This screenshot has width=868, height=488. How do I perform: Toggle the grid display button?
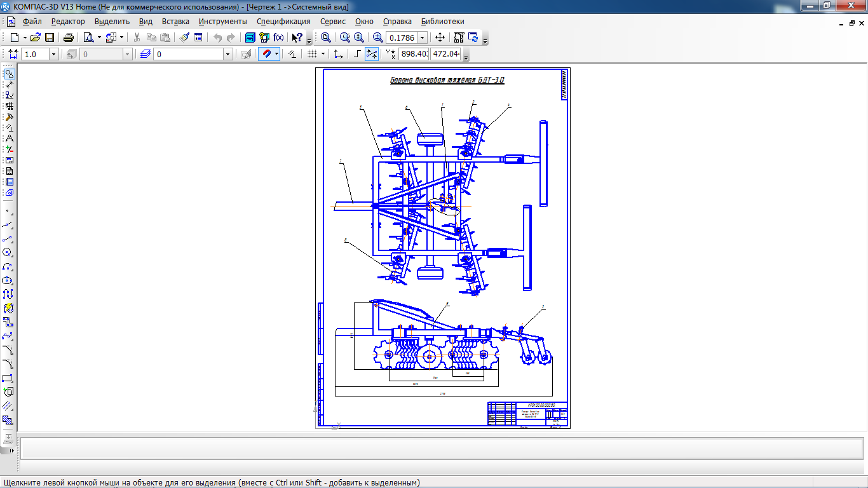click(312, 55)
